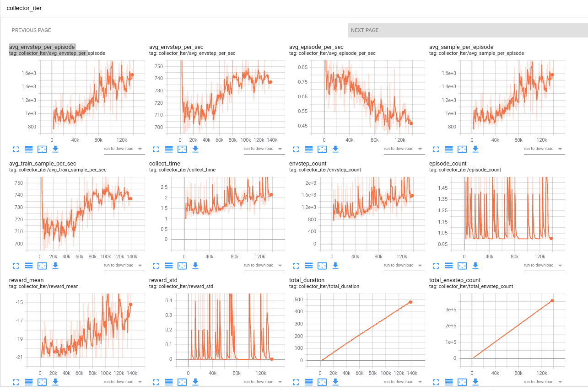588x390 pixels.
Task: Open run to download dropdown for avg_train_sample_per_sec
Action: coord(124,265)
